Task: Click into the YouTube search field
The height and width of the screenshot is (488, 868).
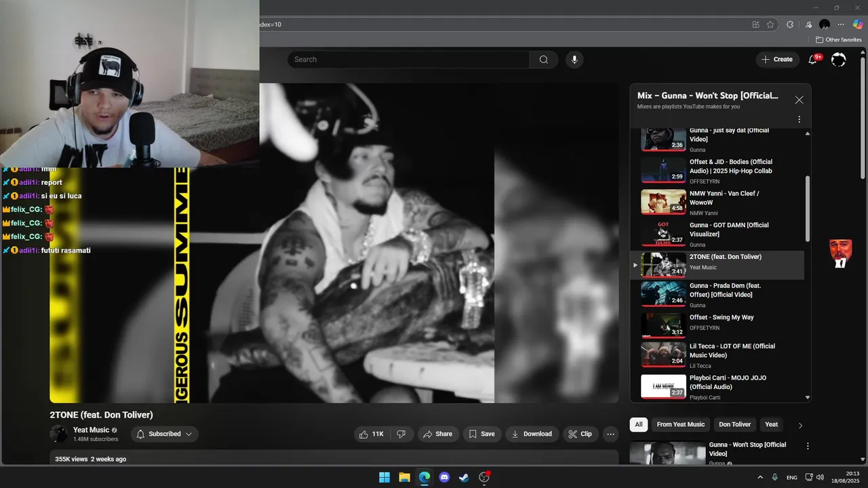Action: [408, 60]
